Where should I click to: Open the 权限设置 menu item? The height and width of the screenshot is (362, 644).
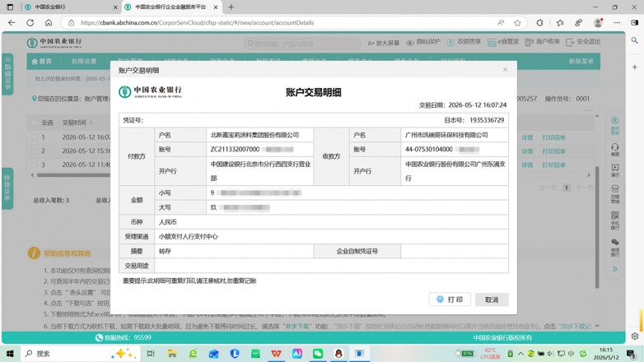84,61
